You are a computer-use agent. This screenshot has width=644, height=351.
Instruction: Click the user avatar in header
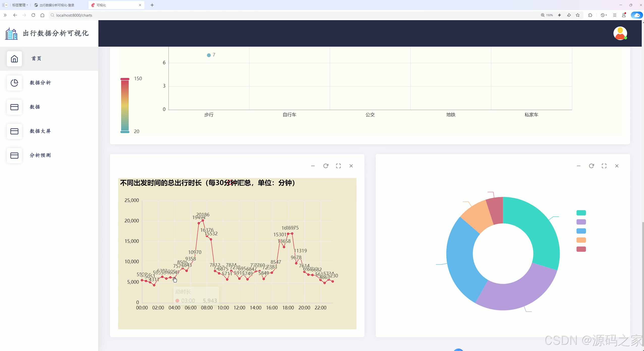tap(620, 33)
